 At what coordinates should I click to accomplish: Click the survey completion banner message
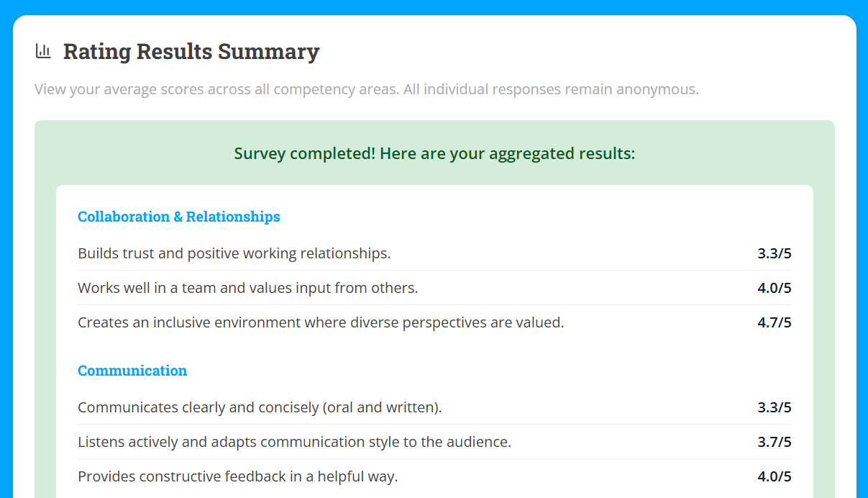[434, 153]
